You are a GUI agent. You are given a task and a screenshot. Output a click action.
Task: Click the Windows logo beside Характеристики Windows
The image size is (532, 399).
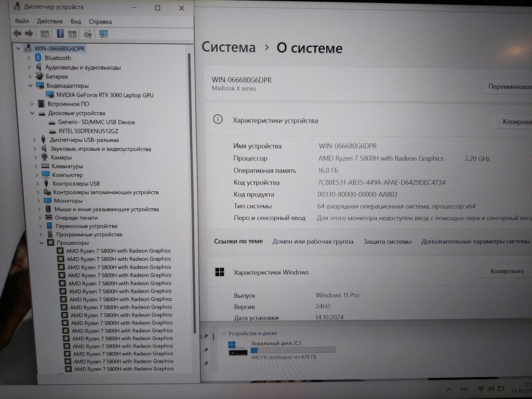[x=220, y=272]
